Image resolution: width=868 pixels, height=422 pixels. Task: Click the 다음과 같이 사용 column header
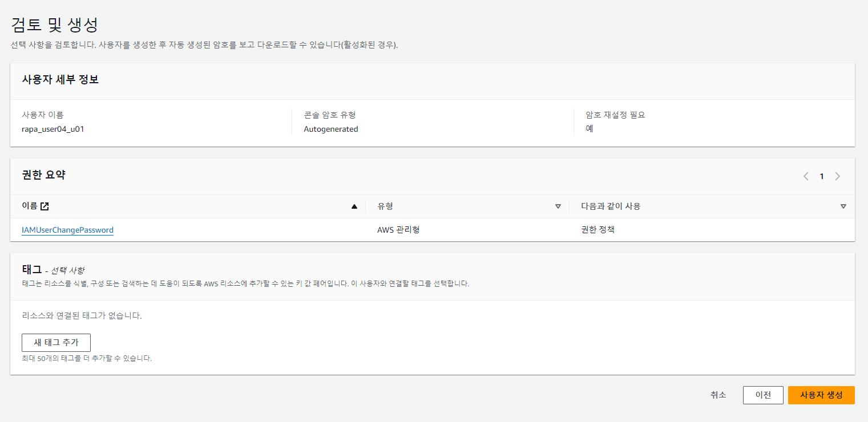(611, 206)
